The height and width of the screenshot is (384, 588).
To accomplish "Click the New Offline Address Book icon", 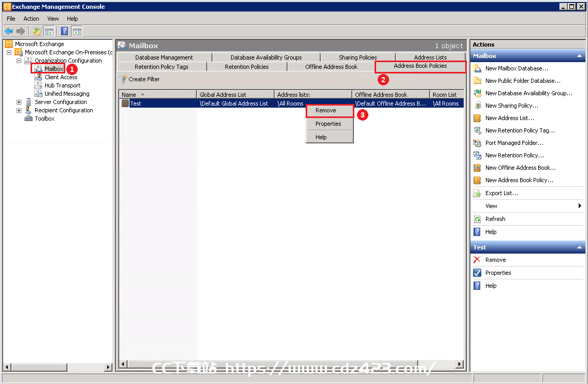I will pos(477,168).
